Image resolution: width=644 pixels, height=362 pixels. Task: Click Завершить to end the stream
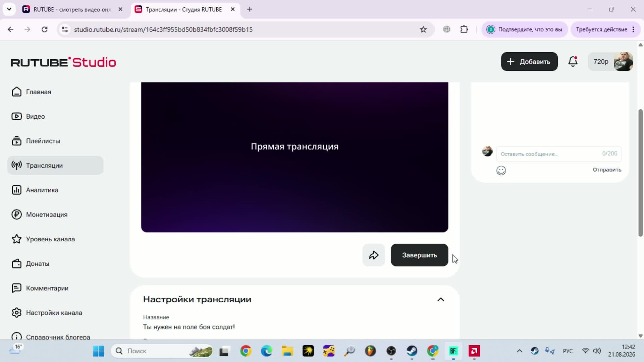tap(419, 255)
